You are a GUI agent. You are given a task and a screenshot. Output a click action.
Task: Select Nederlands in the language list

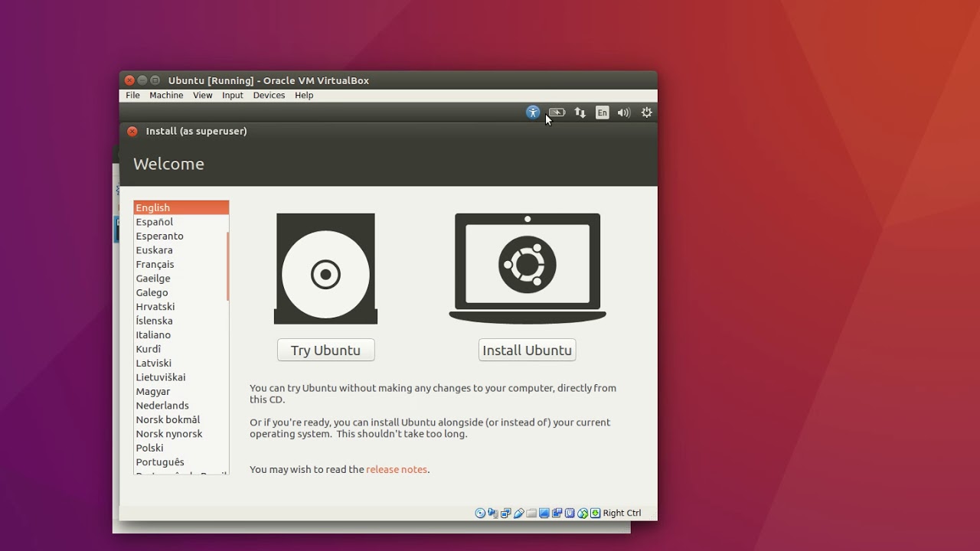181,406
